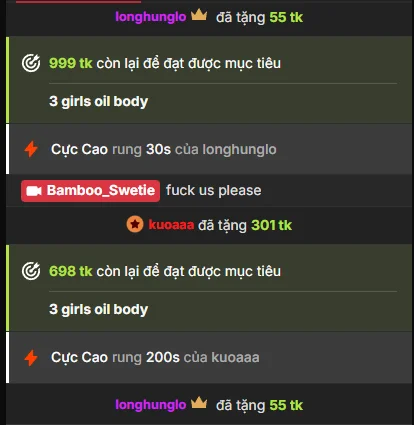Click the 301 tk tip amount
The height and width of the screenshot is (425, 414).
coord(271,225)
